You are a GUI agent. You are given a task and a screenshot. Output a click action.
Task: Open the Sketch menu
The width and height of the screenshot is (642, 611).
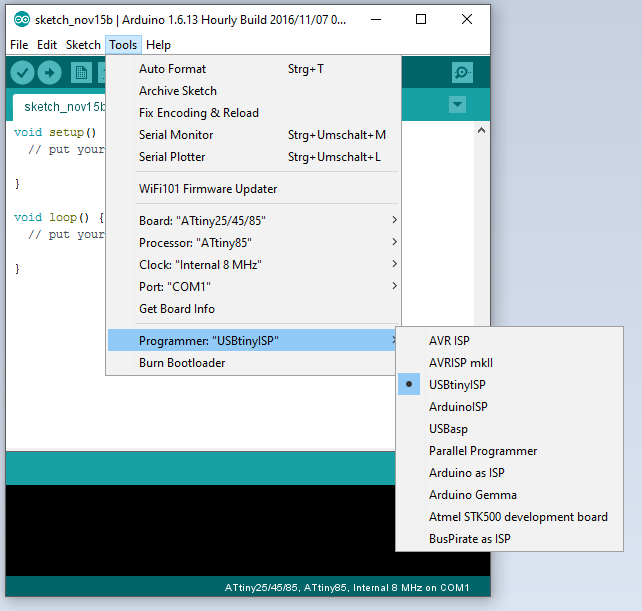point(83,45)
